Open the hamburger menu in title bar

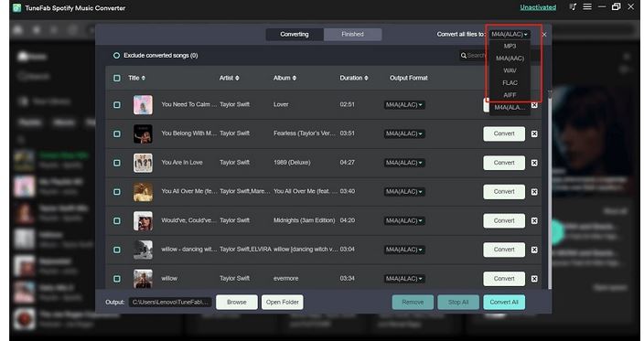[x=587, y=7]
